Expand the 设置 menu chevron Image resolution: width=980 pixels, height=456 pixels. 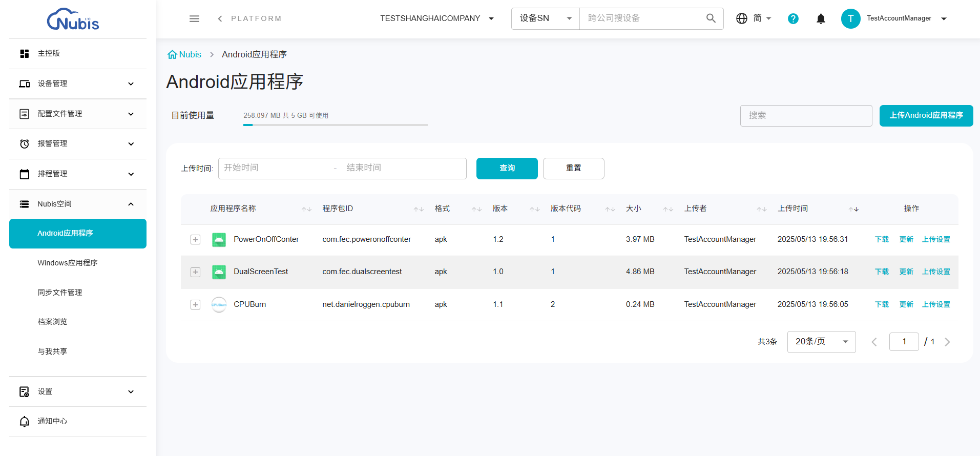[x=131, y=391]
